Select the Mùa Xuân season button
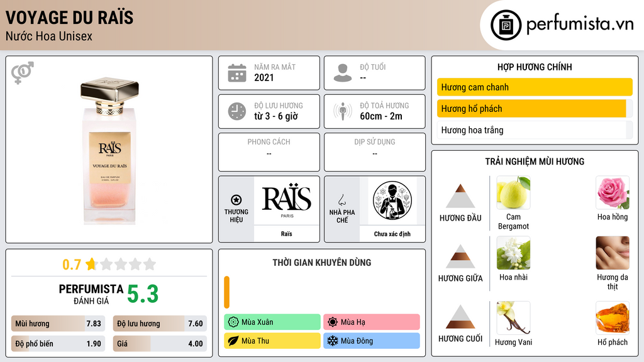 pos(272,322)
